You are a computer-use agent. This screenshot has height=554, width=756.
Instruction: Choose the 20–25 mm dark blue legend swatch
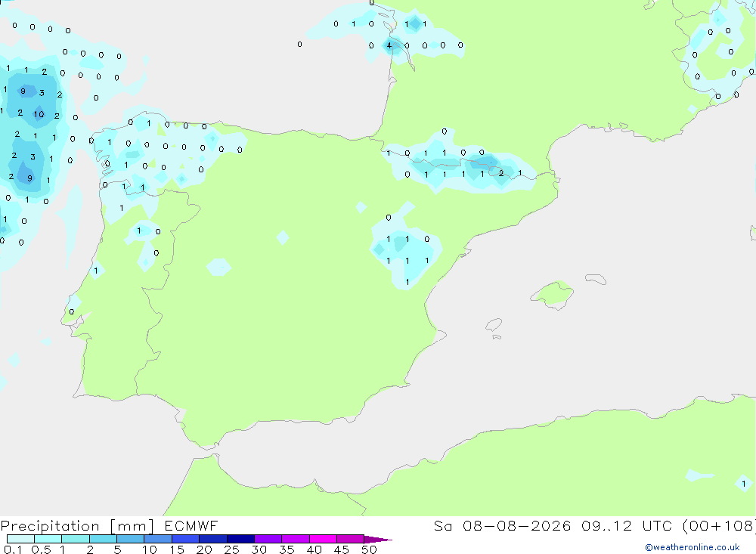click(x=213, y=539)
